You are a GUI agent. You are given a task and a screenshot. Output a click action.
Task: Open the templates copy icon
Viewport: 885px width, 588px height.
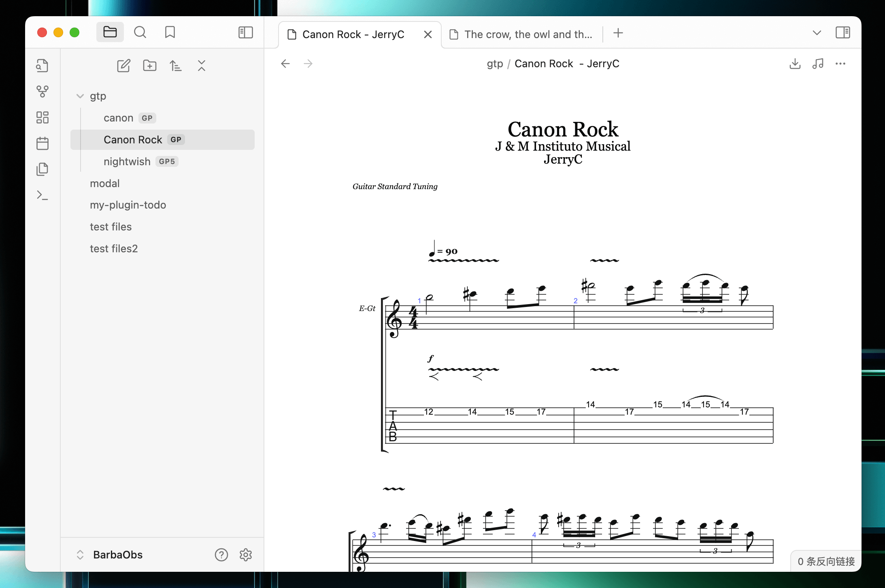[43, 169]
